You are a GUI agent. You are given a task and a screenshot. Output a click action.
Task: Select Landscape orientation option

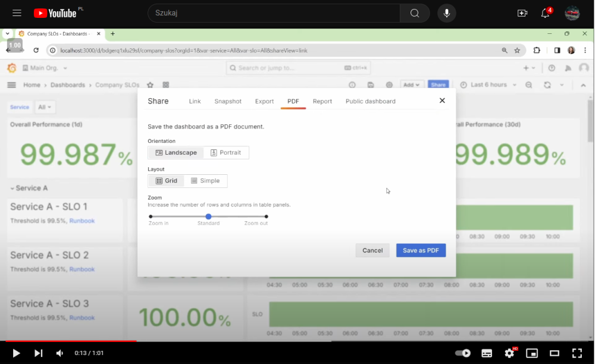tap(176, 153)
